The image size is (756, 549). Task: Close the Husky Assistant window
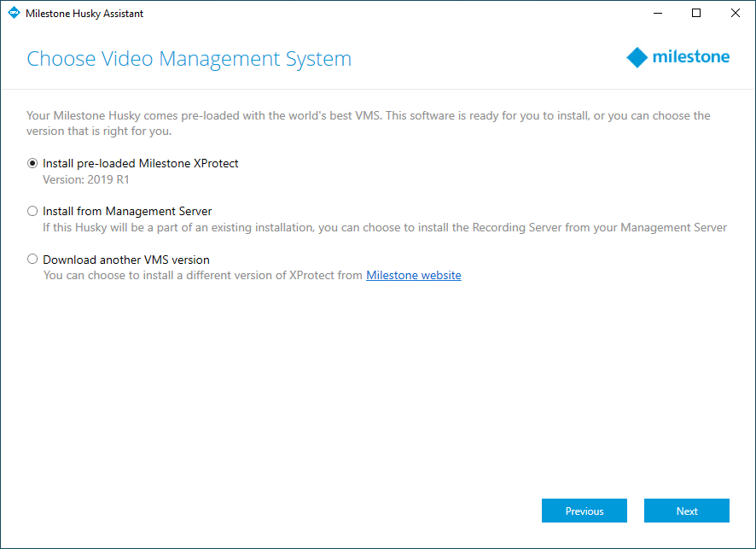click(735, 14)
